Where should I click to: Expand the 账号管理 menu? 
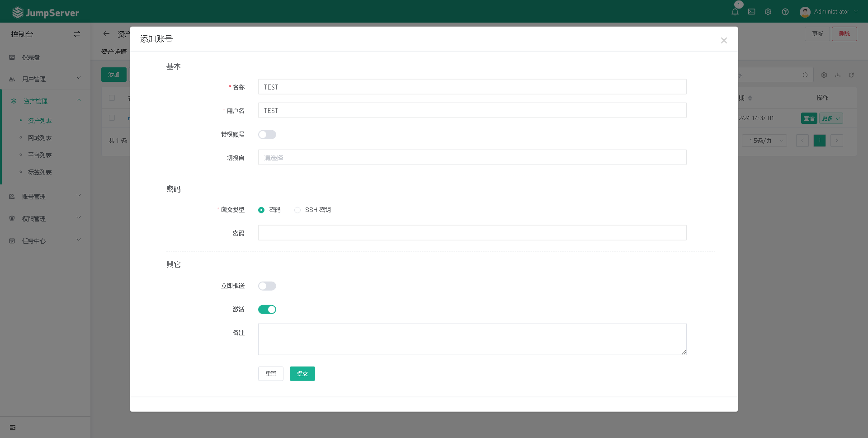45,197
